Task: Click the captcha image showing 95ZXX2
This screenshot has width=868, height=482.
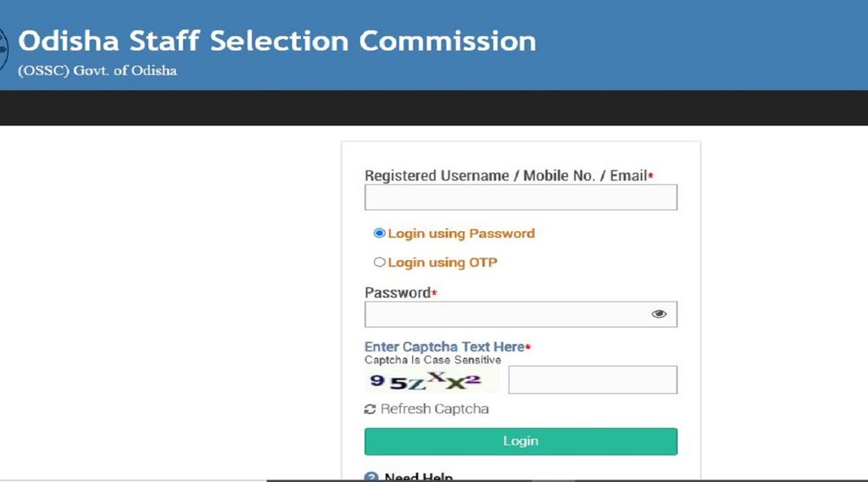Action: (431, 380)
